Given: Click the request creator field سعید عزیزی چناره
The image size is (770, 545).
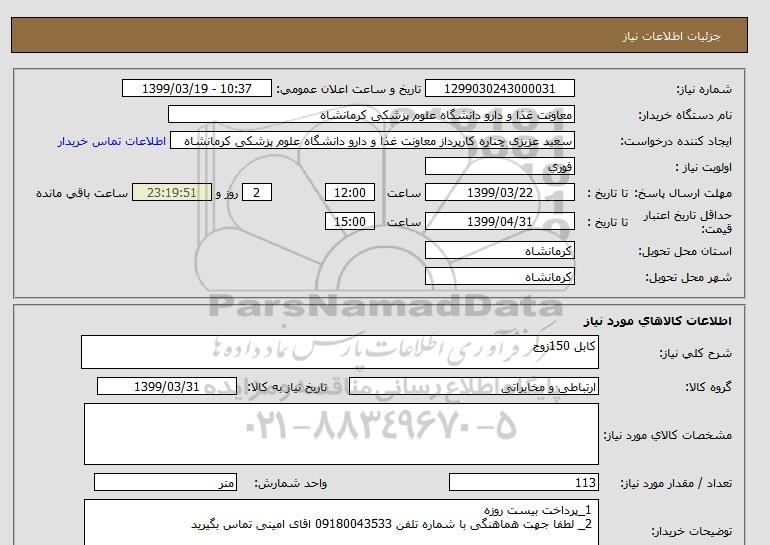Looking at the screenshot, I should click(372, 141).
